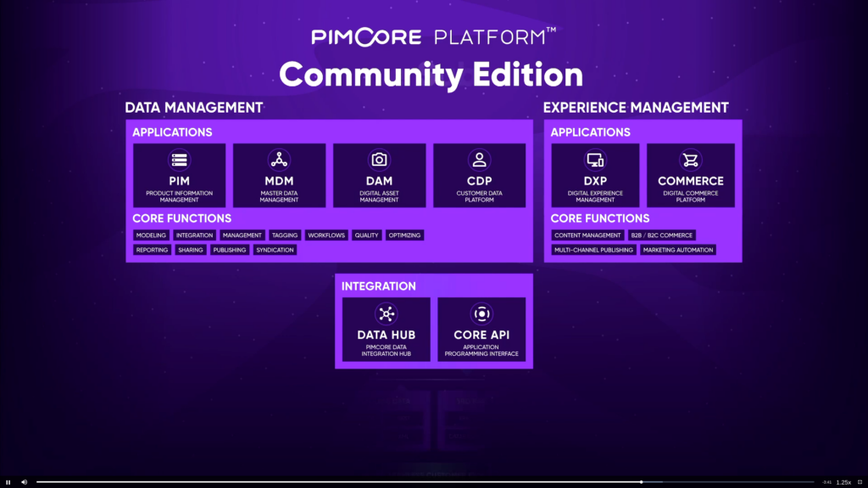Select the Modeling core function tag

pyautogui.click(x=151, y=236)
